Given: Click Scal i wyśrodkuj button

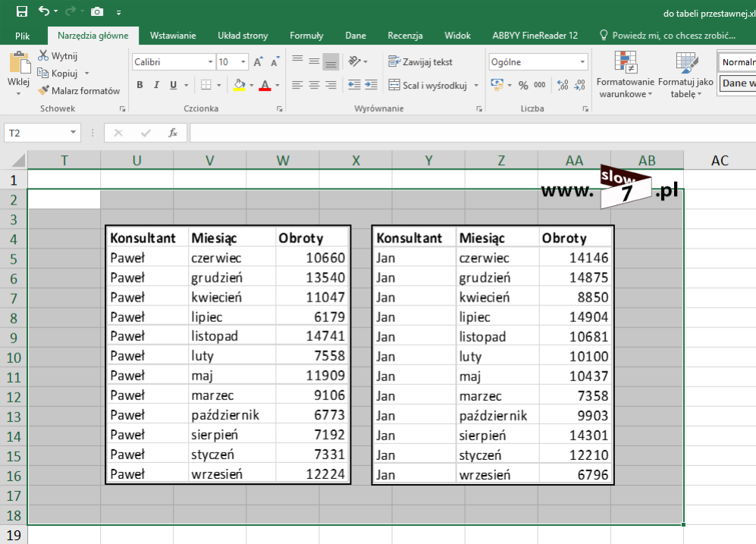Looking at the screenshot, I should 428,86.
